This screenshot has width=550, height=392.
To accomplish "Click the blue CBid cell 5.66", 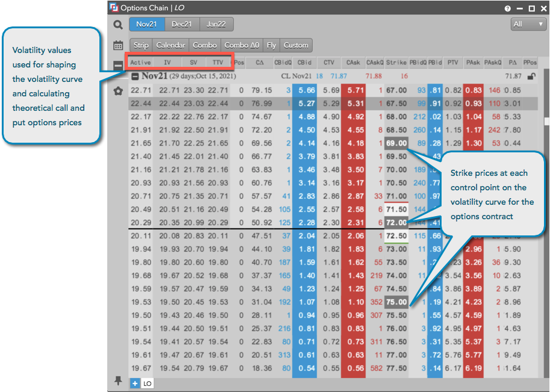I will coord(306,90).
